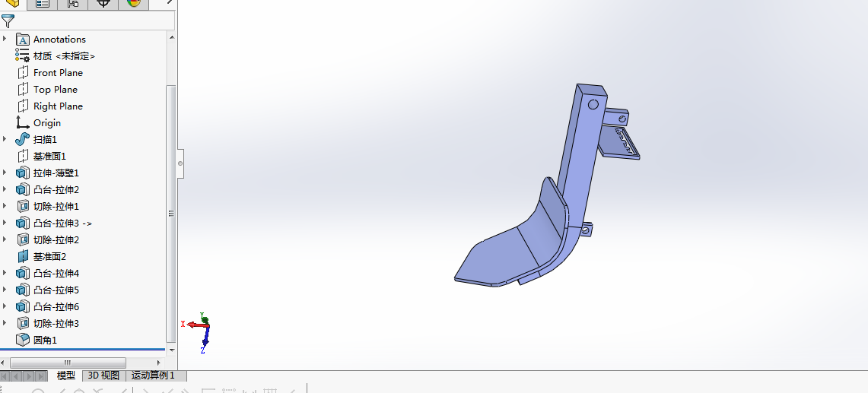Select the Top Plane icon
The width and height of the screenshot is (868, 393).
click(22, 89)
